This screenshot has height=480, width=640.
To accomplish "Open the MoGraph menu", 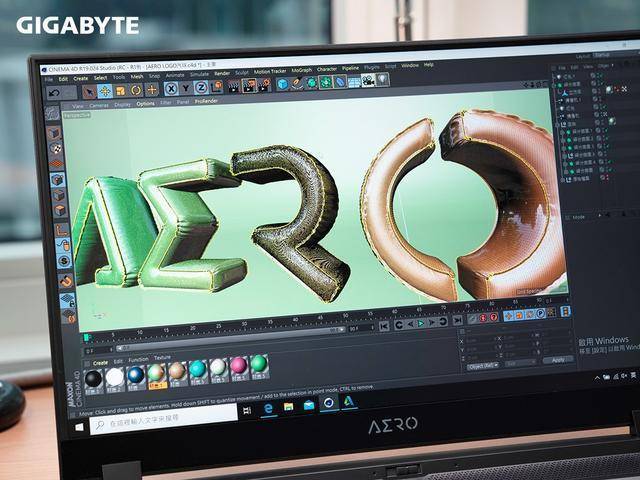I will pos(302,71).
